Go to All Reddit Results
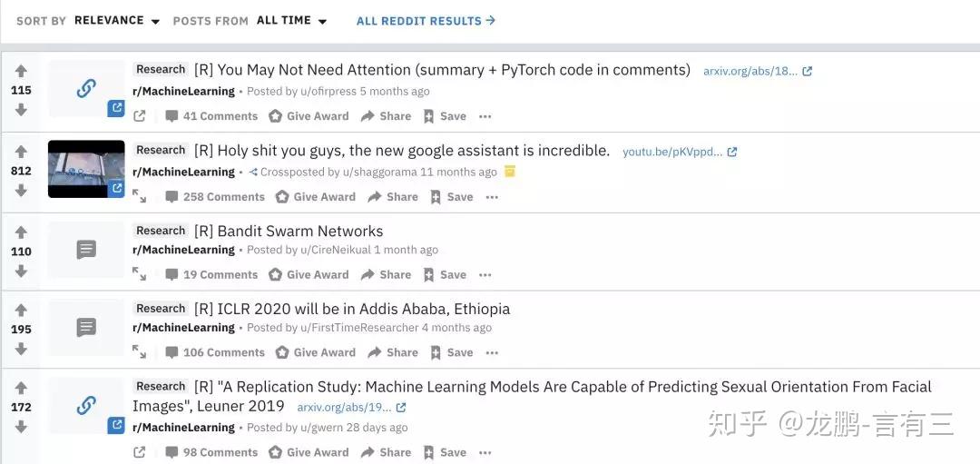This screenshot has width=980, height=464. (426, 21)
